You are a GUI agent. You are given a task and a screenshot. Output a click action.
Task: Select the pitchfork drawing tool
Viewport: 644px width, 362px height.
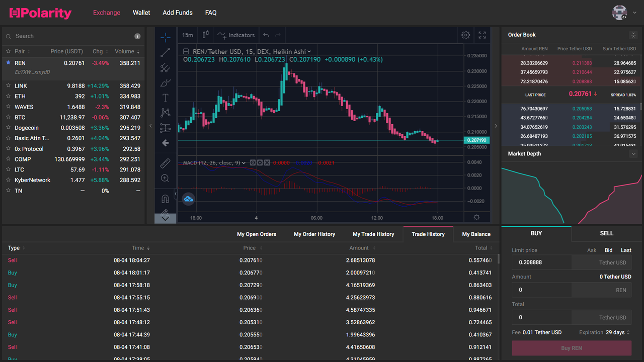165,67
